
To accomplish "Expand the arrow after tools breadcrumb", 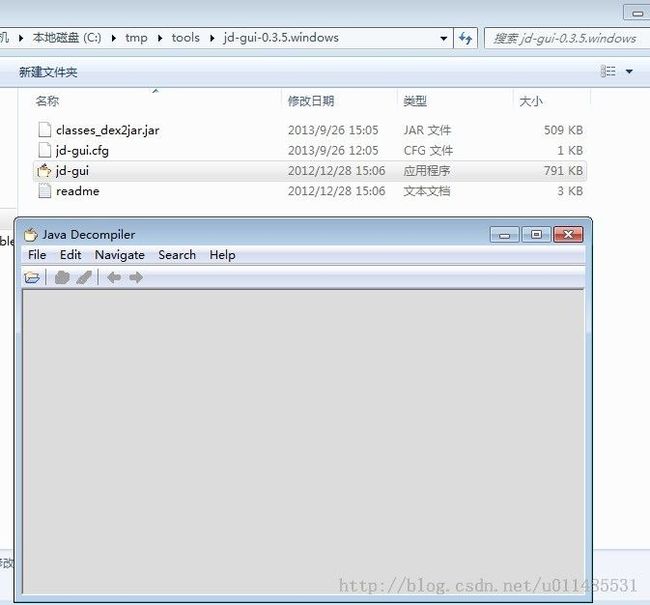I will tap(212, 38).
